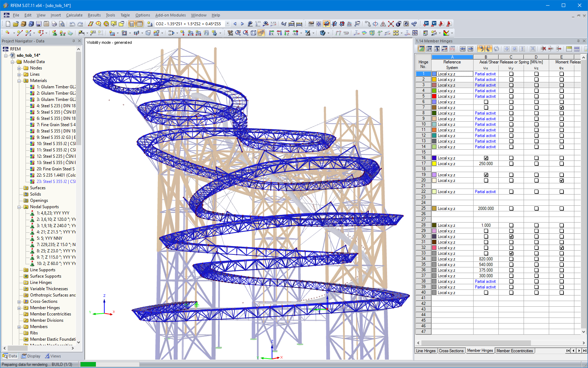Switch to the Cross-Sections table tab
This screenshot has width=588, height=368.
(451, 351)
